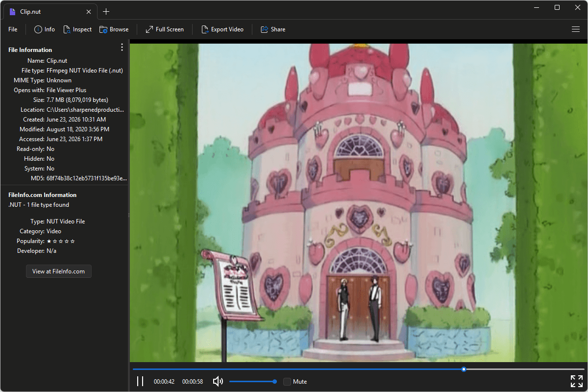This screenshot has height=392, width=588.
Task: Click the File type value FFmpeg NUT Video File
Action: pyautogui.click(x=85, y=71)
